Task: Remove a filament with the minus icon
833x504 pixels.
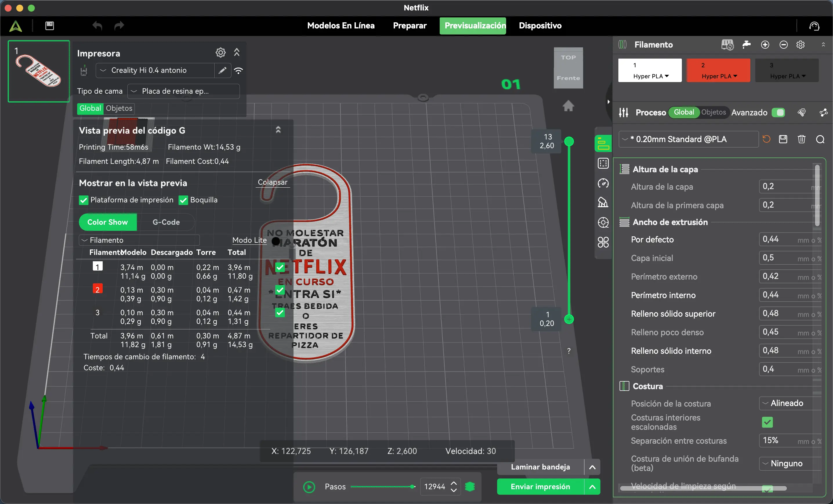Action: click(783, 45)
